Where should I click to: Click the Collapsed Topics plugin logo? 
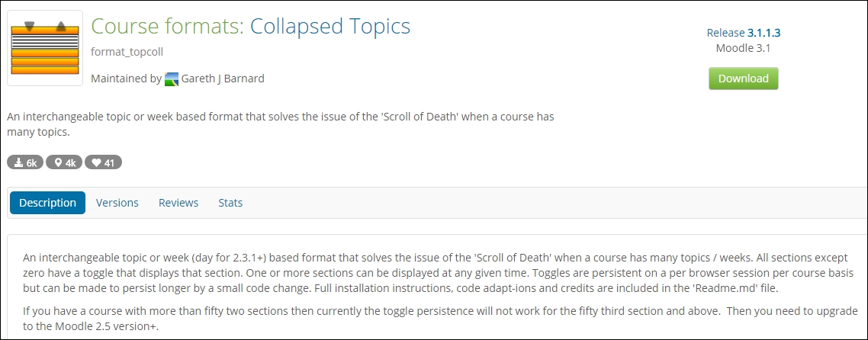(x=45, y=48)
